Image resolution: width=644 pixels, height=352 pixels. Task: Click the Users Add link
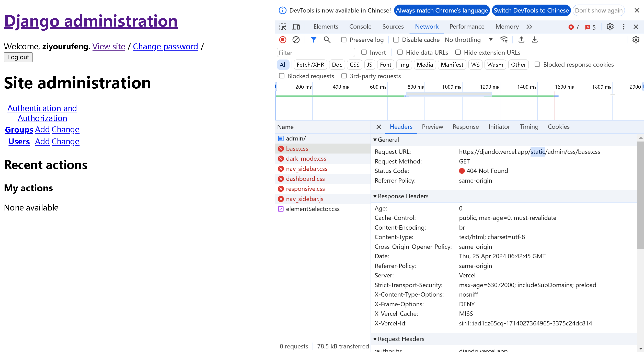point(42,141)
